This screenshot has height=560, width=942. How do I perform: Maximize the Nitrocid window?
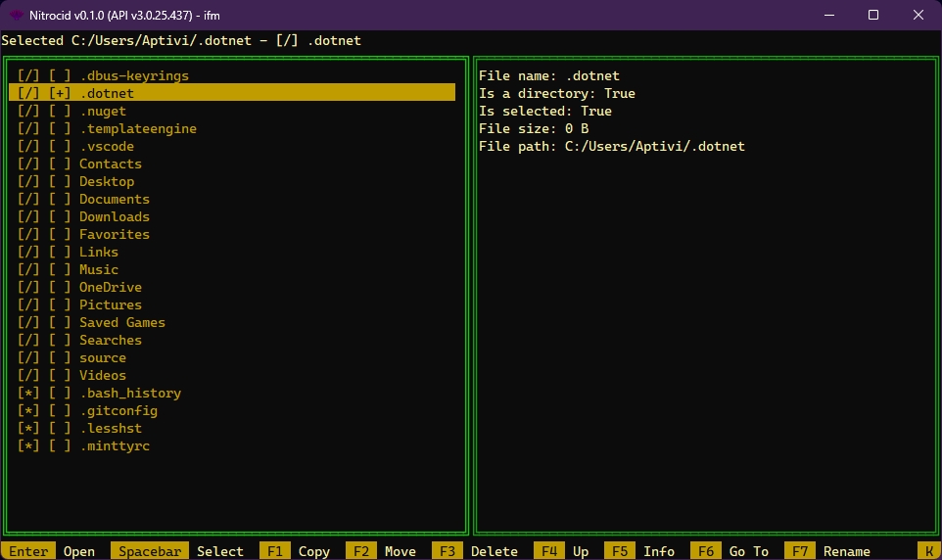point(873,15)
